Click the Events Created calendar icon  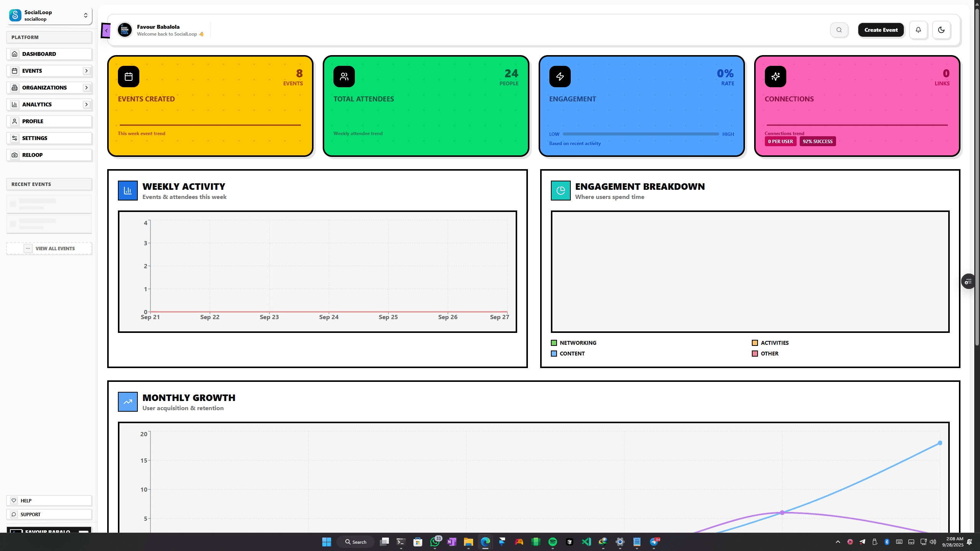[128, 76]
